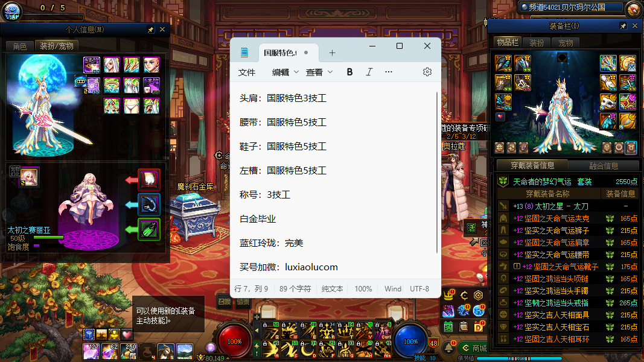Click the 100% zoom level in status bar
The width and height of the screenshot is (644, 362).
point(363,289)
